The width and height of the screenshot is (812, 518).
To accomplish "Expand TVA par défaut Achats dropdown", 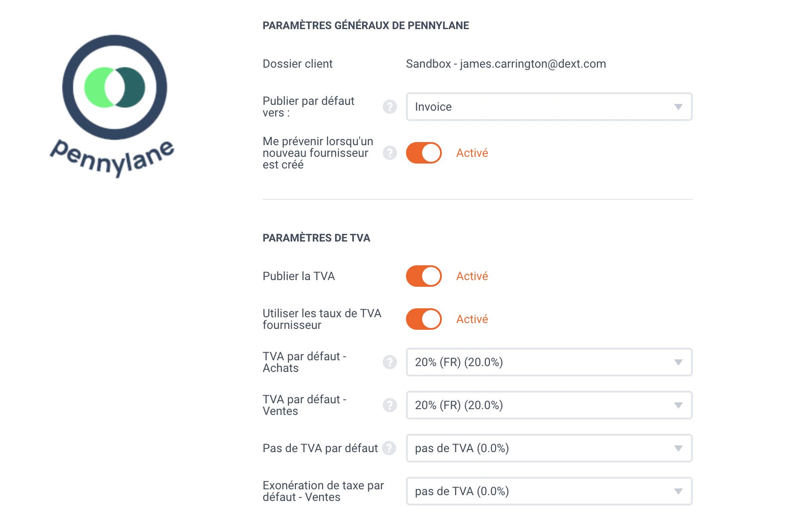I will 549,362.
